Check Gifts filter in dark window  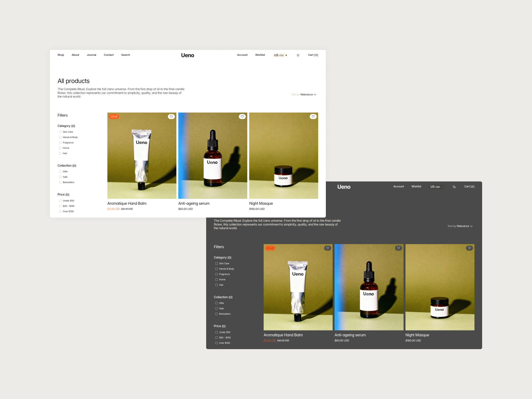tap(216, 303)
